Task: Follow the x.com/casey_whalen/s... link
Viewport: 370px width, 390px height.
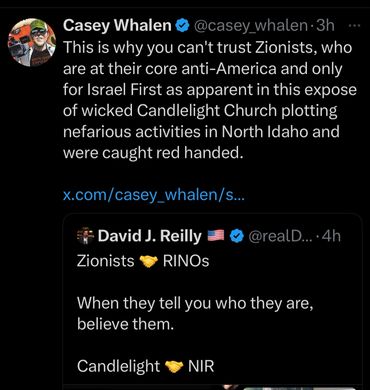Action: (x=154, y=195)
